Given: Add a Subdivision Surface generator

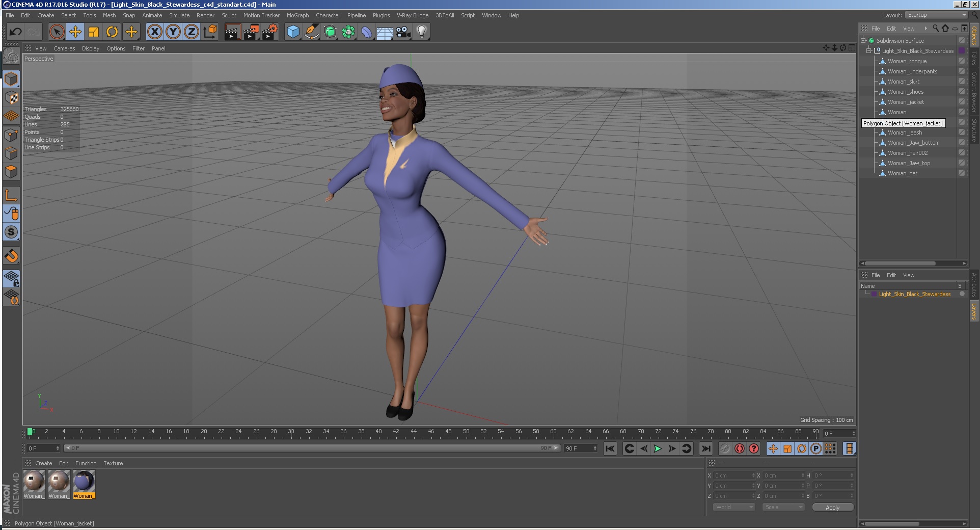Looking at the screenshot, I should [330, 32].
